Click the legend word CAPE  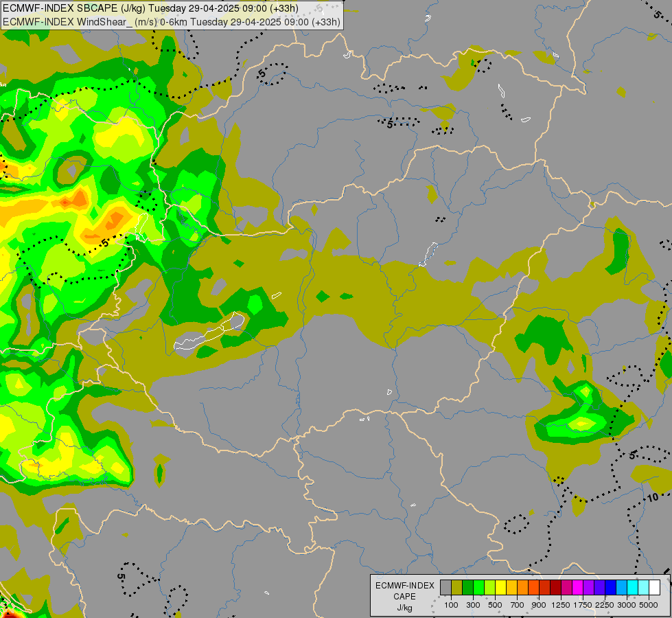click(x=404, y=597)
